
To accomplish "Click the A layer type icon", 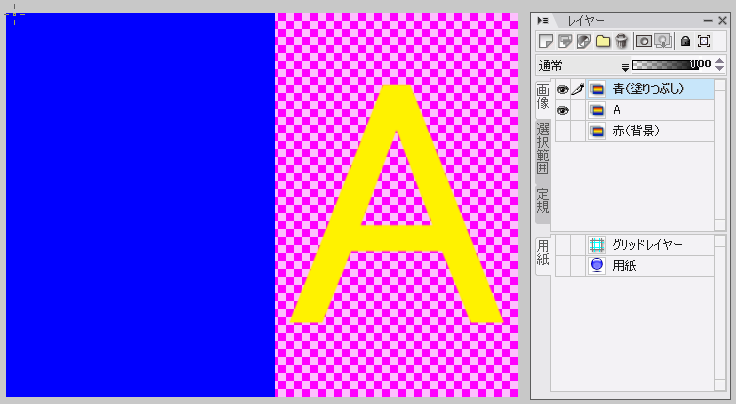I will (x=597, y=110).
